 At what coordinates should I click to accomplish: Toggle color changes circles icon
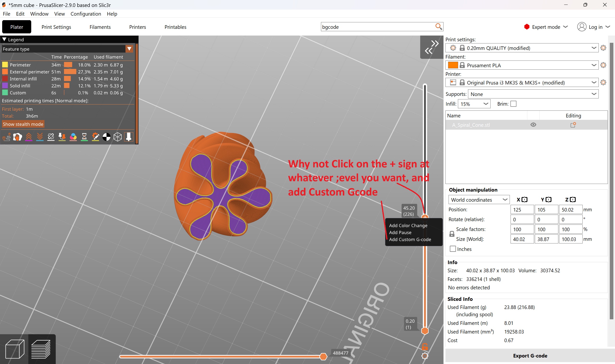(x=73, y=137)
